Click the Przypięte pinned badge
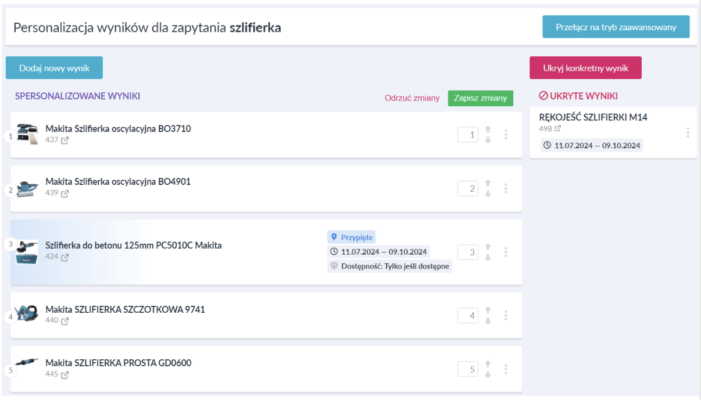The width and height of the screenshot is (701, 400). (351, 237)
